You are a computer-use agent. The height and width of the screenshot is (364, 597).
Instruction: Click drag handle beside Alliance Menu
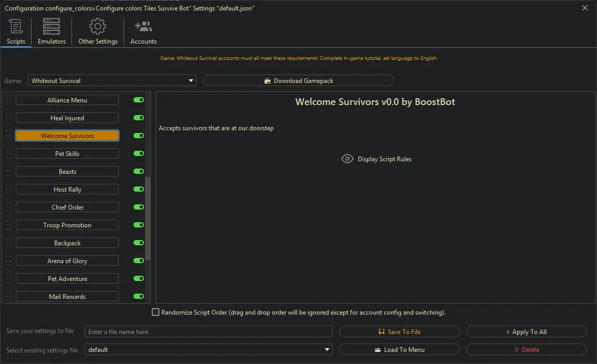tap(8, 100)
